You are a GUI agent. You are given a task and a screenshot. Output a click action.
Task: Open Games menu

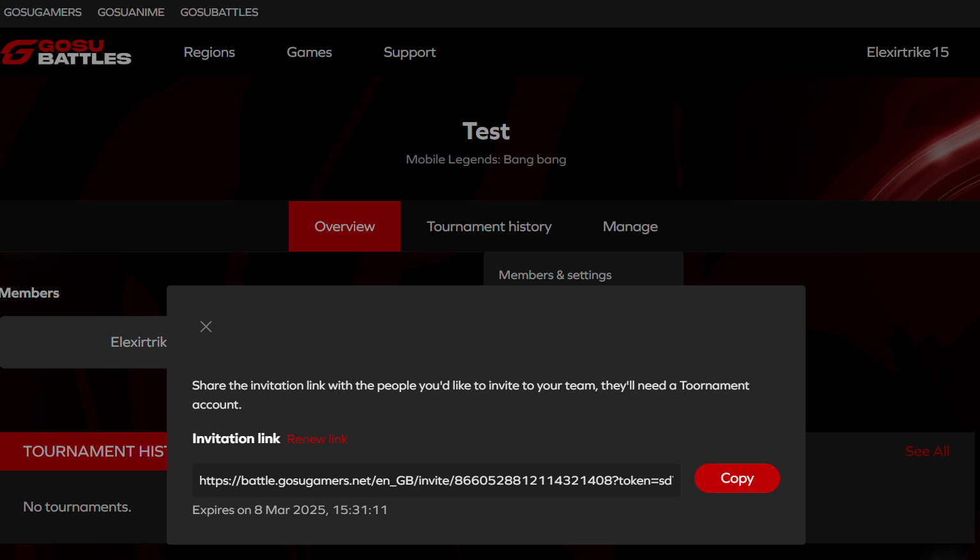pos(309,52)
